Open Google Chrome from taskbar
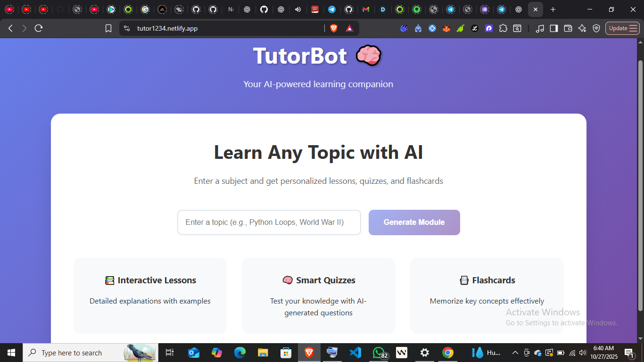This screenshot has height=362, width=644. (x=448, y=353)
